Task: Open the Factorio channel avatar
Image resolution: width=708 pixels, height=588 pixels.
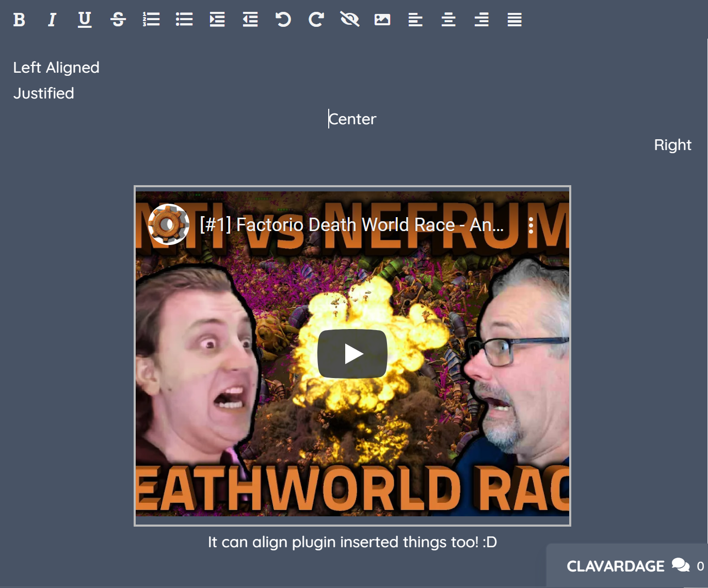Action: (x=169, y=224)
